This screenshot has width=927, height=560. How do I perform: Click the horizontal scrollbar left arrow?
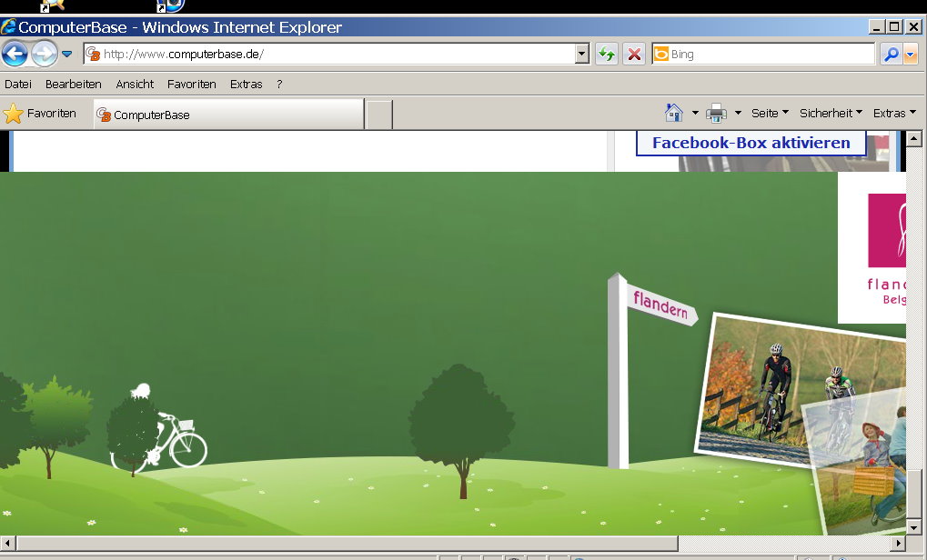pyautogui.click(x=7, y=543)
